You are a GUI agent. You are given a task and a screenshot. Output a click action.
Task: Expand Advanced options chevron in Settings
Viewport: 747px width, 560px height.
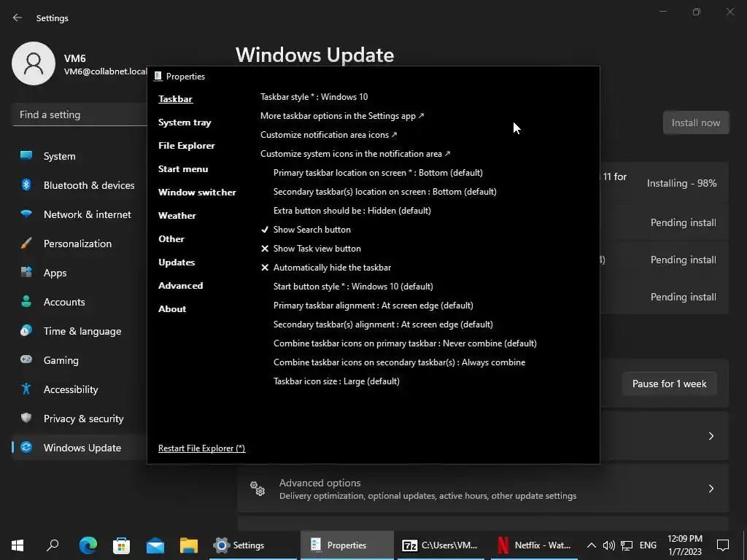(x=711, y=489)
